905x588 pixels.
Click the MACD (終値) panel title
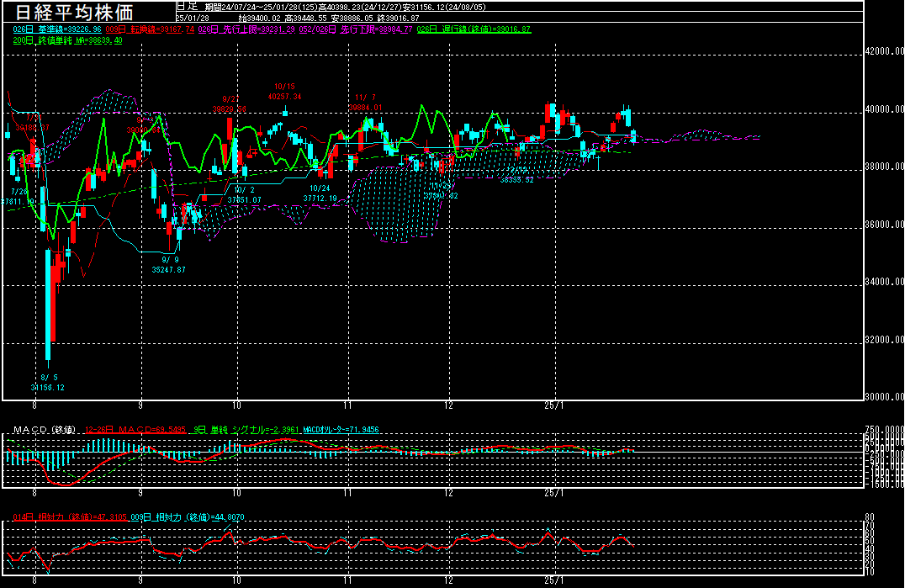45,430
